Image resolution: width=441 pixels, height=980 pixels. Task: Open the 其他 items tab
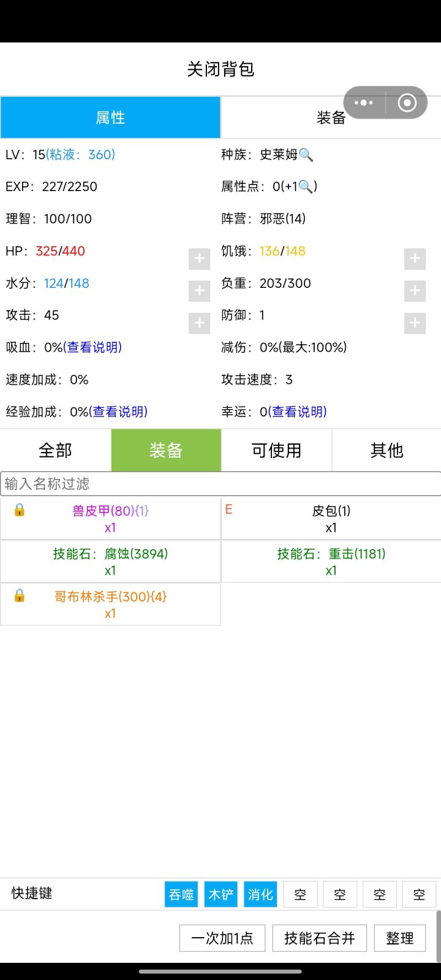pyautogui.click(x=386, y=451)
